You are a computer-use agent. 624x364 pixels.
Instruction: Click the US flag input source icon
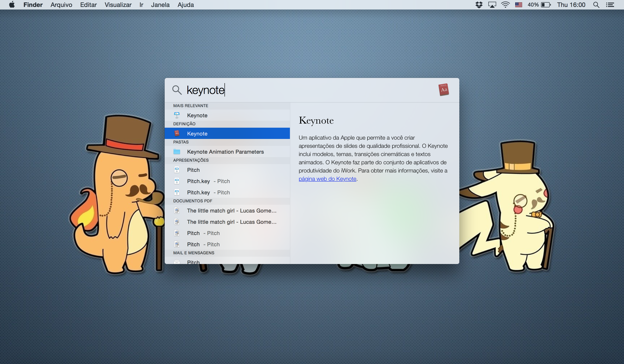[x=518, y=5]
